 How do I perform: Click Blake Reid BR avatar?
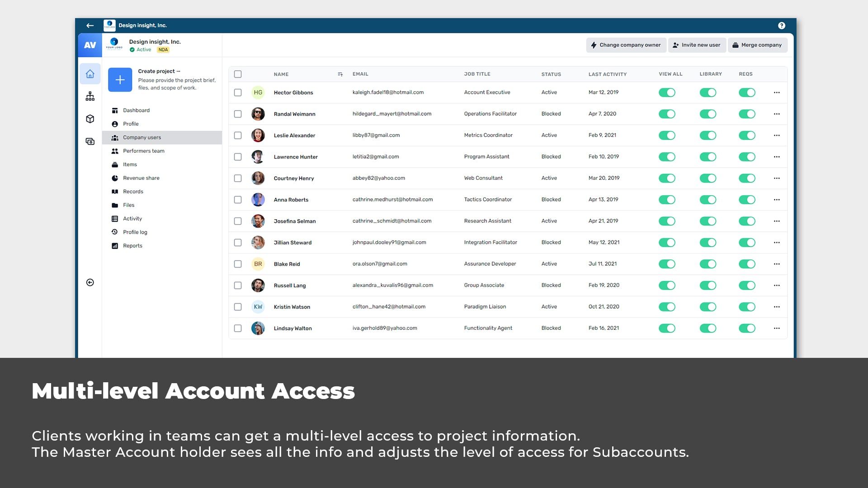tap(258, 264)
